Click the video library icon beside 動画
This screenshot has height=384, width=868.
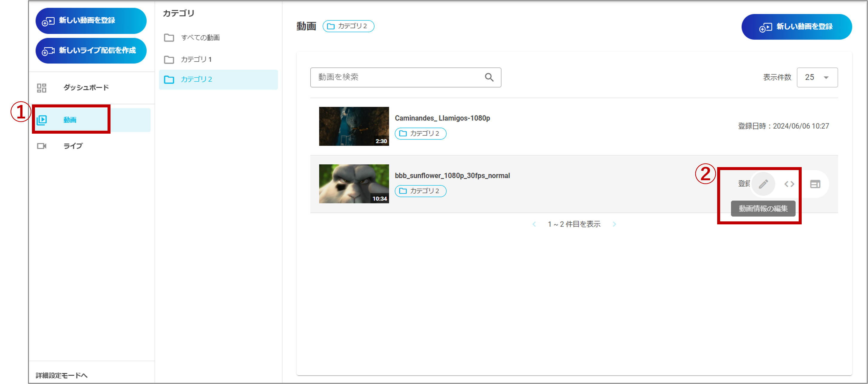click(x=42, y=120)
